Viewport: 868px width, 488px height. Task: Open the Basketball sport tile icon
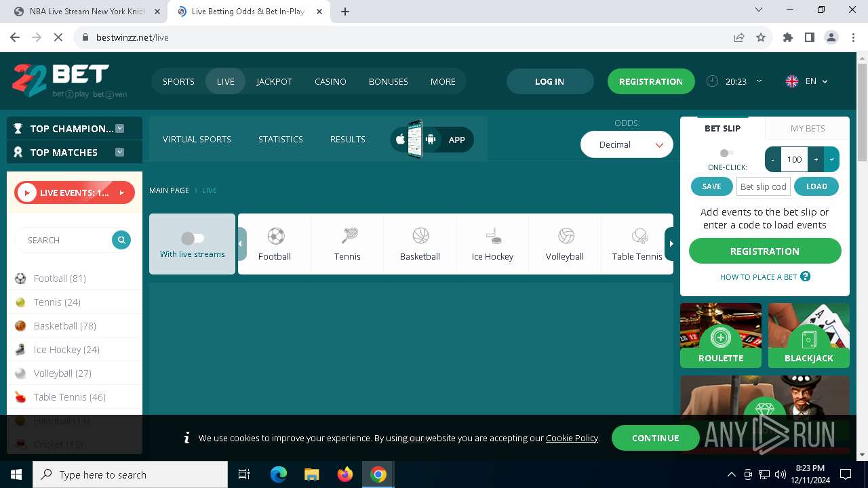coord(420,236)
